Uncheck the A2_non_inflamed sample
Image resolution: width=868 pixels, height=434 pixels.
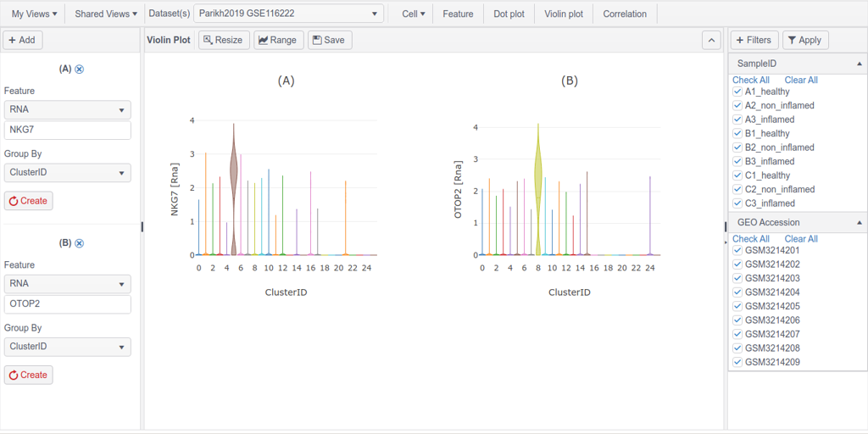(x=737, y=105)
